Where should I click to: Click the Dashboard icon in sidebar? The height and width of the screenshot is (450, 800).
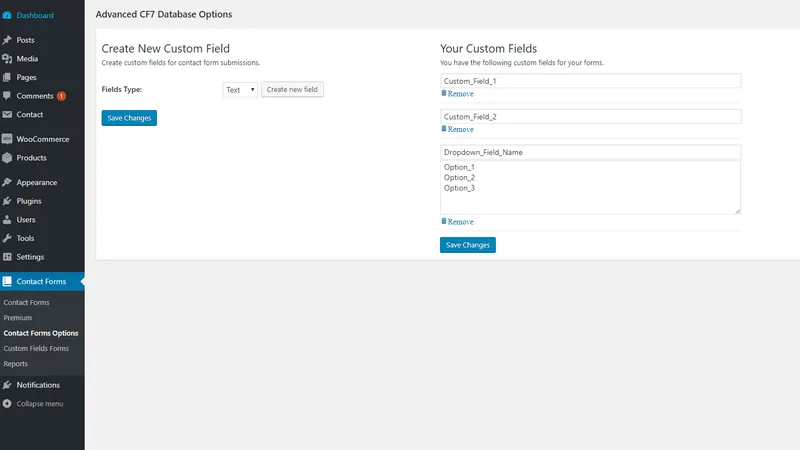[x=7, y=15]
